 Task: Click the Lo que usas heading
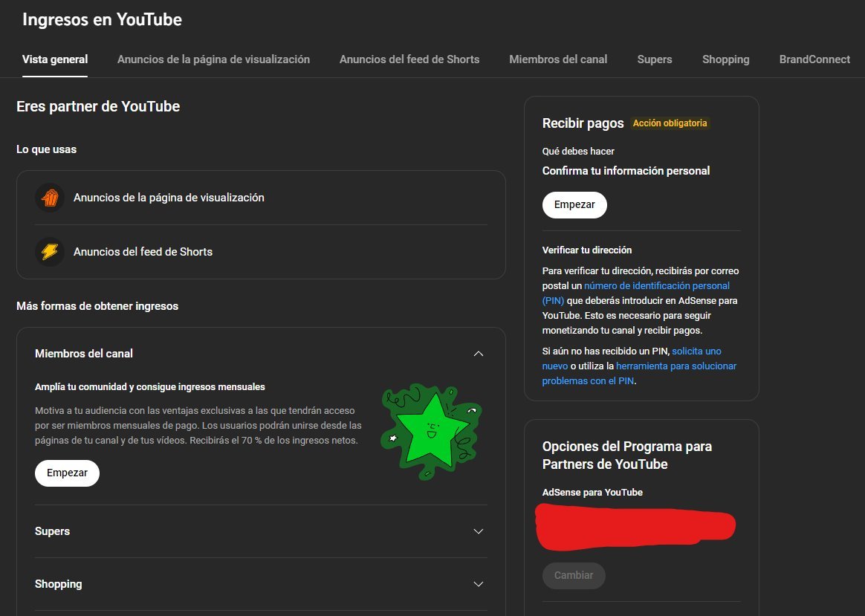coord(46,149)
